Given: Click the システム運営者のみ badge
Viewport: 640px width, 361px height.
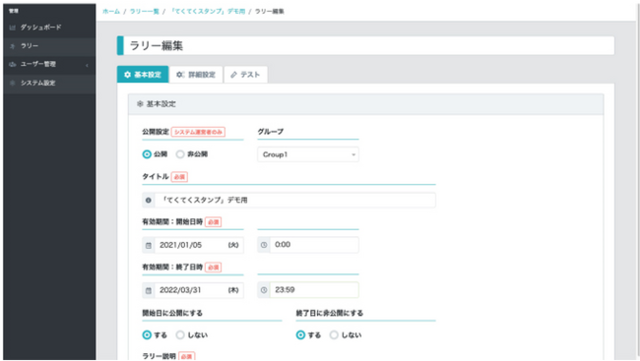Looking at the screenshot, I should (x=198, y=132).
